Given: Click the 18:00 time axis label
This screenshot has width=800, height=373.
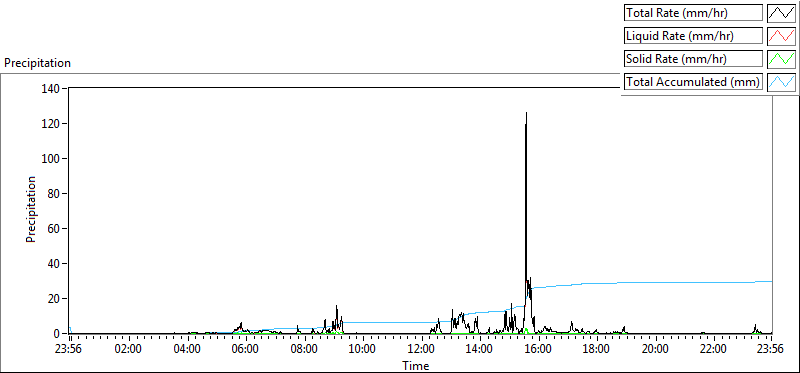Looking at the screenshot, I should click(596, 349).
